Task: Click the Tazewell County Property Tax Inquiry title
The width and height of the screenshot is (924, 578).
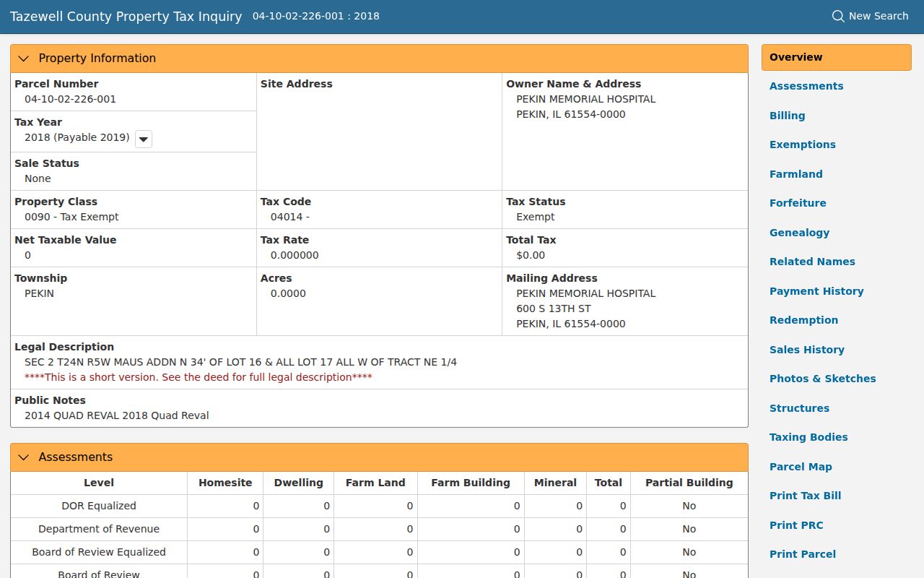Action: (126, 17)
